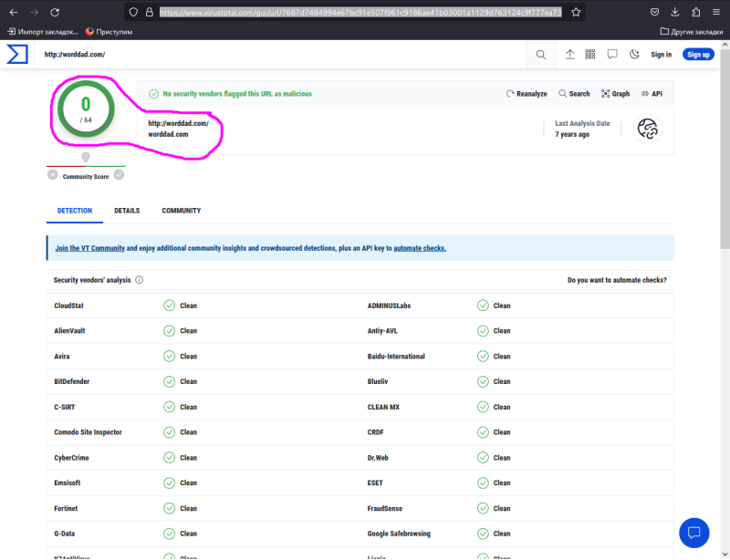Open the notifications comment icon
730x560 pixels.
click(612, 55)
